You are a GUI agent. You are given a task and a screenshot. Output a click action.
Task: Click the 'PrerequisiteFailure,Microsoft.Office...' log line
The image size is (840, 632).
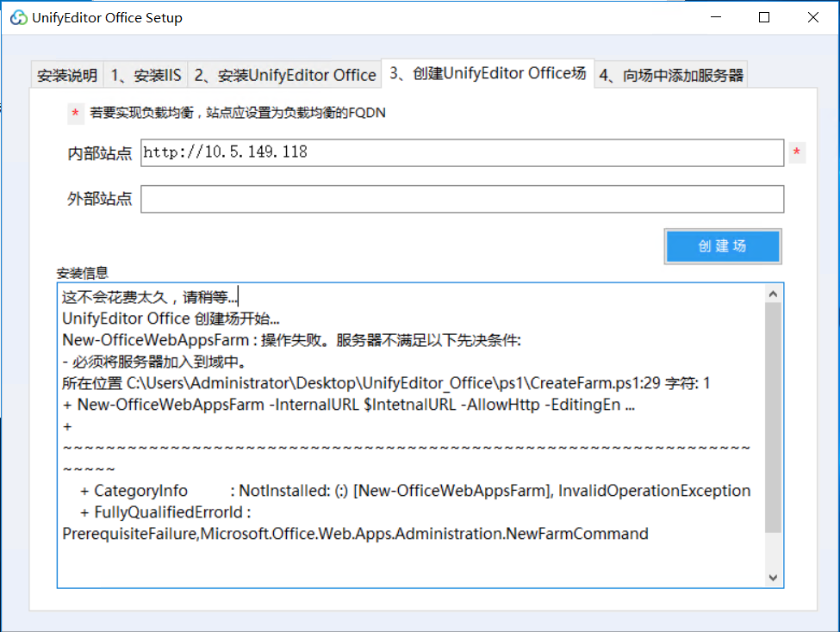(x=355, y=534)
